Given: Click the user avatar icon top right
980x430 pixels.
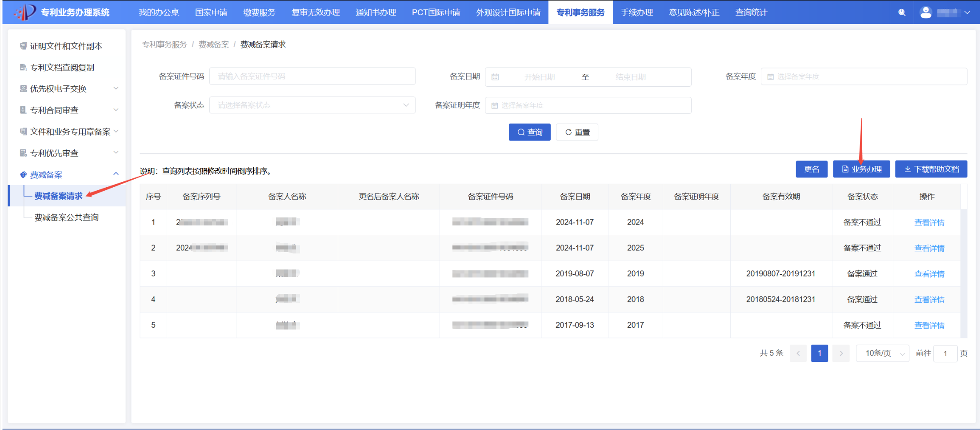Looking at the screenshot, I should 926,12.
